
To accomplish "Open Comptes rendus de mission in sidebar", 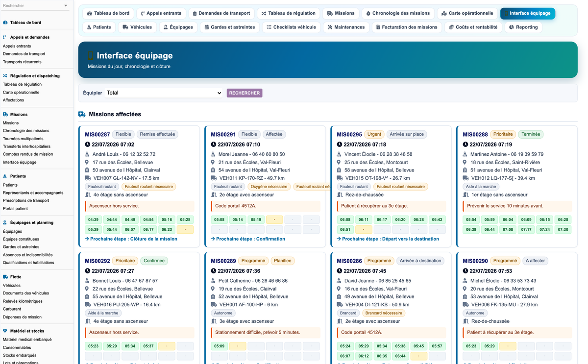I will click(x=28, y=154).
